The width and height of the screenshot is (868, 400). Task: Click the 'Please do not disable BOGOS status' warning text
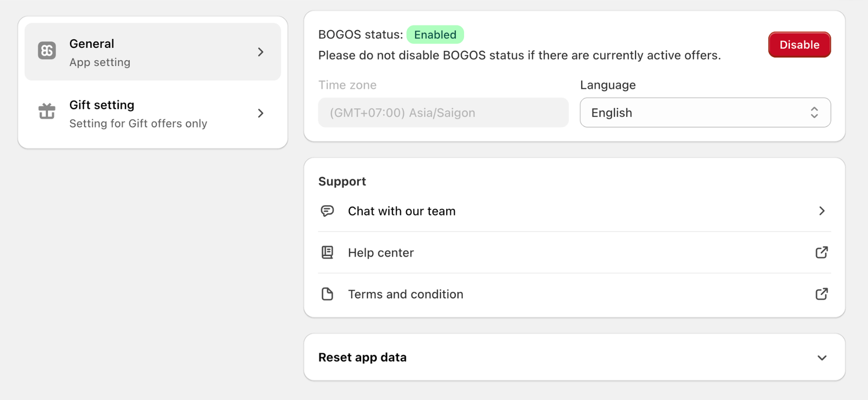tap(520, 55)
